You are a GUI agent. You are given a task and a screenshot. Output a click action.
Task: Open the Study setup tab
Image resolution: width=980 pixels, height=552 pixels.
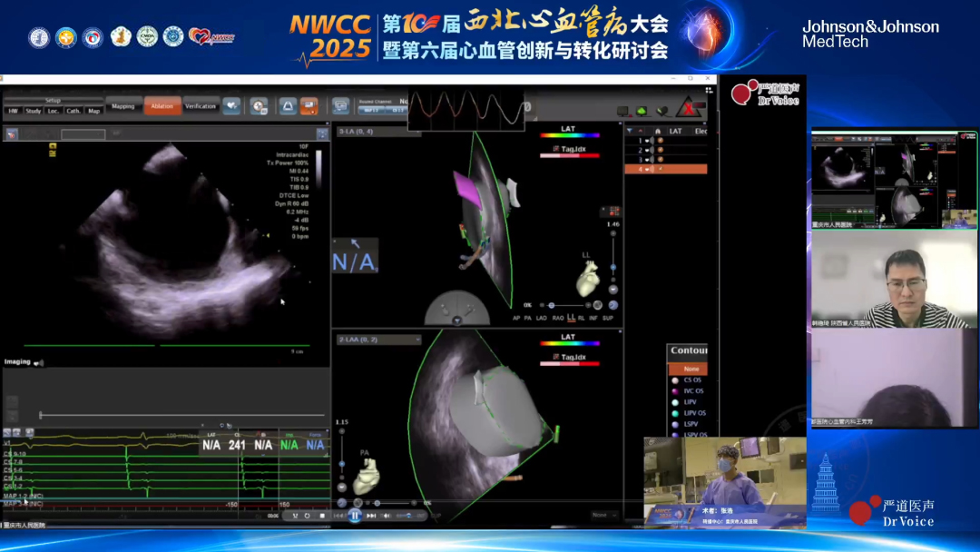click(34, 111)
